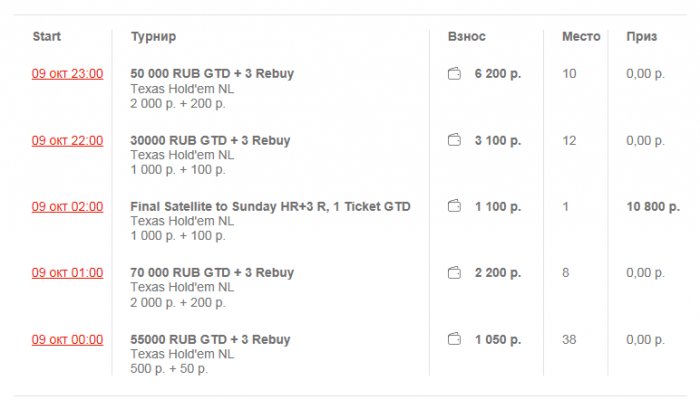Screen dimensions: 700x409
Task: Click the Приз column header
Action: point(641,37)
